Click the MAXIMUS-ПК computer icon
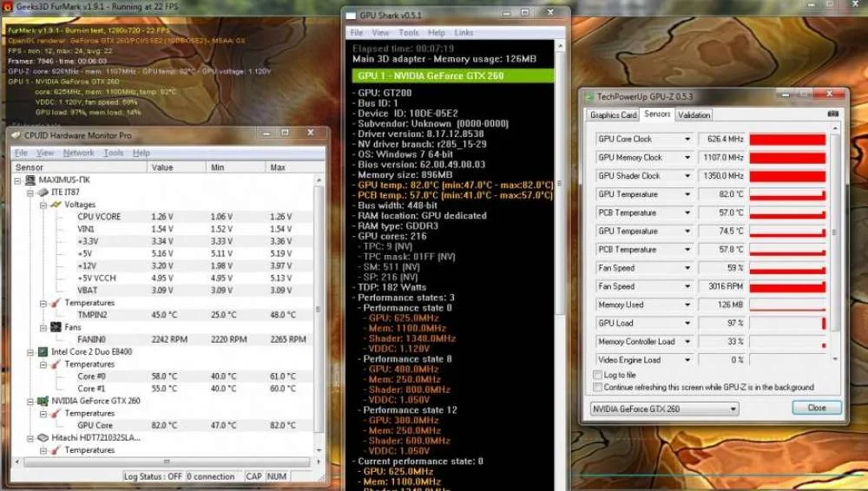This screenshot has height=491, width=868. [30, 180]
